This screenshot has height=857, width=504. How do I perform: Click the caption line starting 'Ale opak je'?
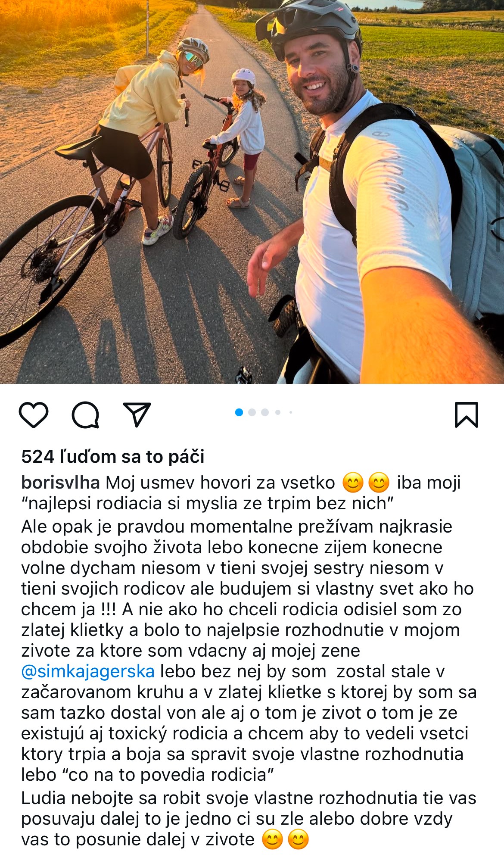[236, 527]
